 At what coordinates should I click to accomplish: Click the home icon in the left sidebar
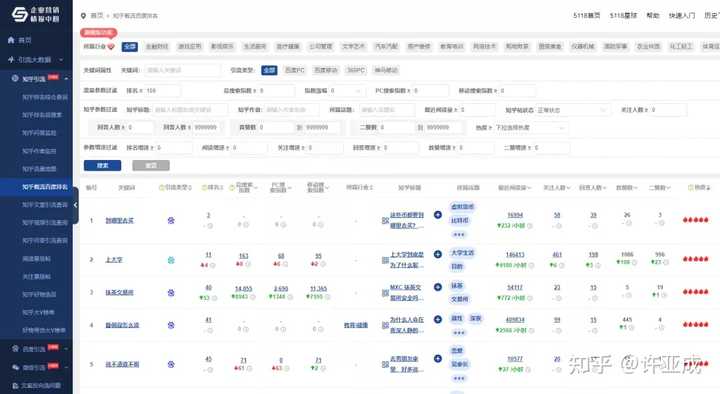coord(11,40)
